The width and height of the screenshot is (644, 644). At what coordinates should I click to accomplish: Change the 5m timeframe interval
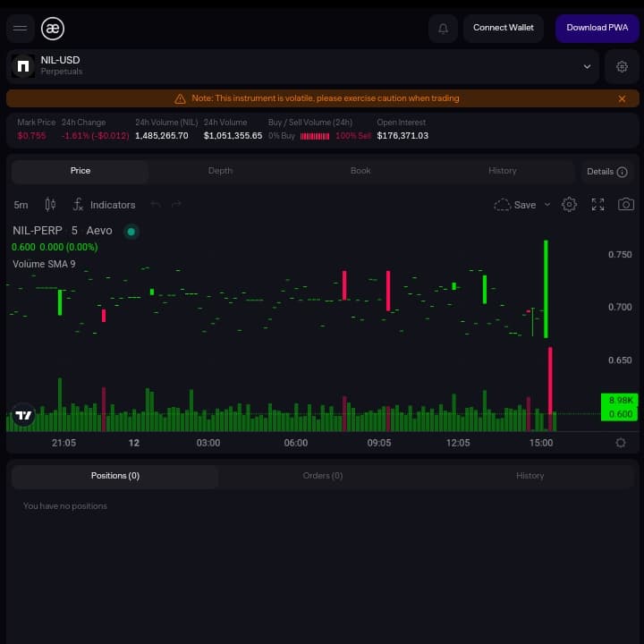tap(21, 205)
